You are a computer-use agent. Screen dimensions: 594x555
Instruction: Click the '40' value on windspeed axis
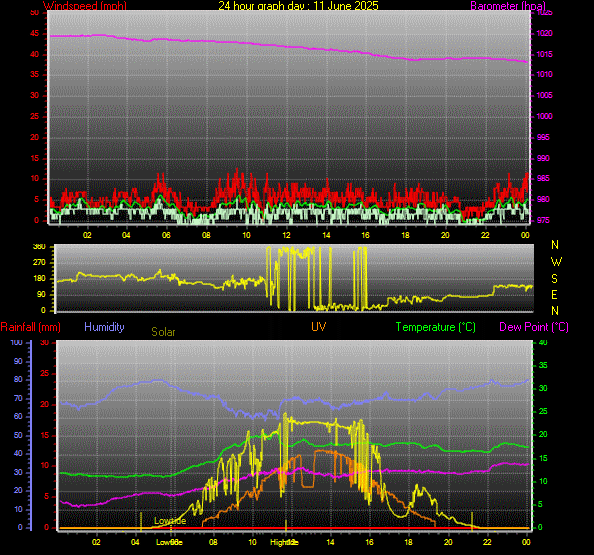(34, 54)
